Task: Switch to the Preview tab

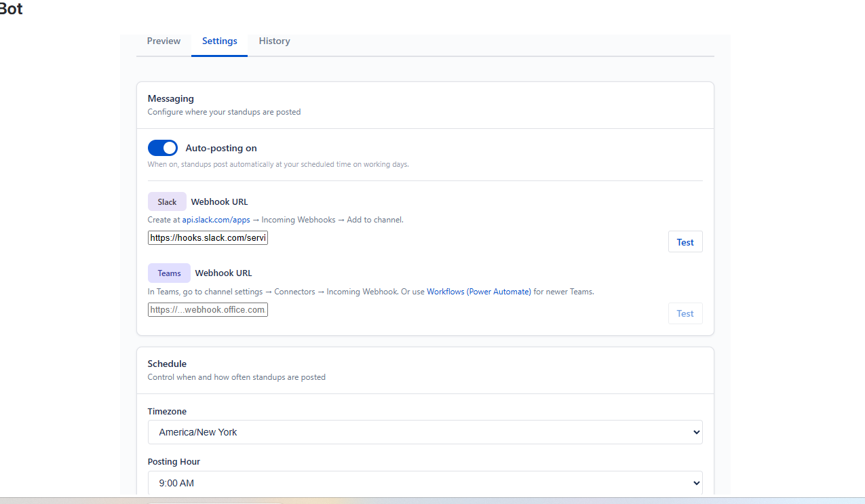Action: tap(163, 41)
